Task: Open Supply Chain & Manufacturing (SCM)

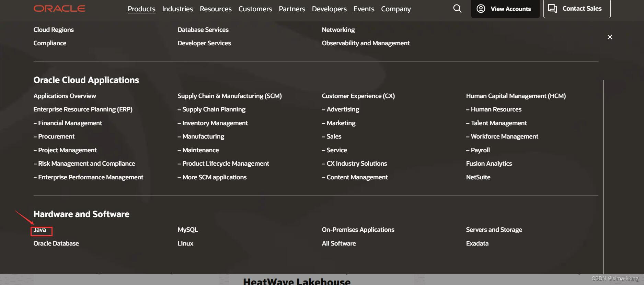Action: pyautogui.click(x=230, y=96)
